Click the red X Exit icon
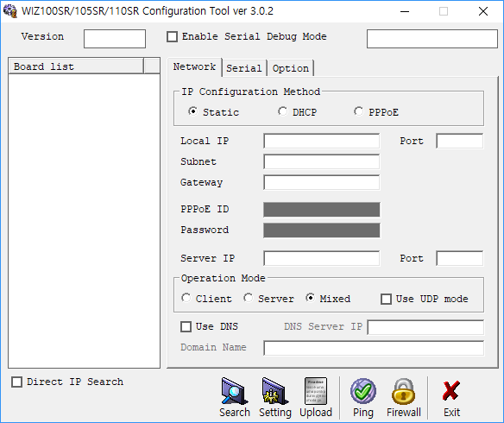Viewport: 504px width, 423px height. click(451, 391)
